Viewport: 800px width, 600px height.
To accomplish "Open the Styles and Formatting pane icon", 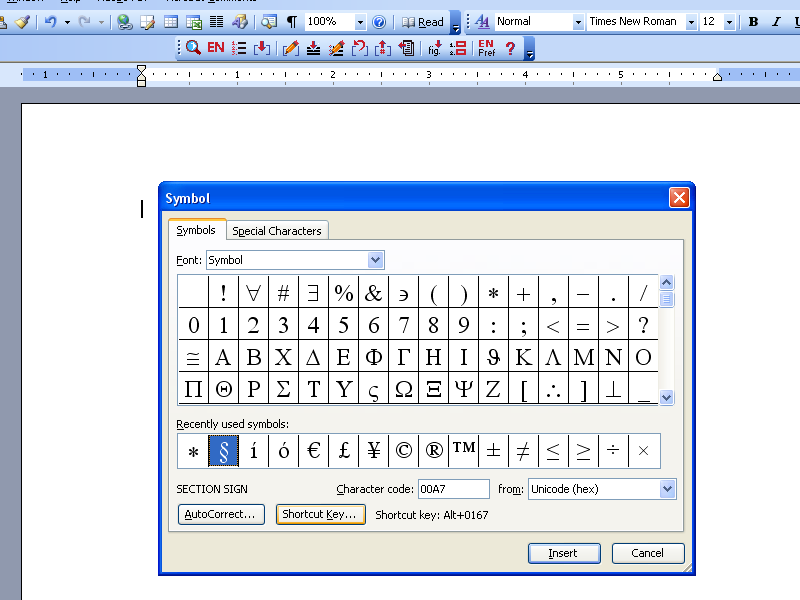I will tap(482, 22).
